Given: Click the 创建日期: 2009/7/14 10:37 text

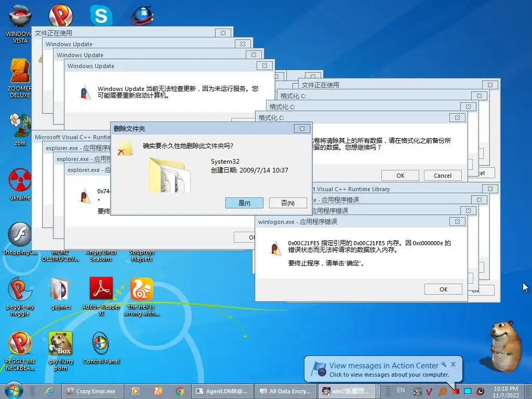Looking at the screenshot, I should point(249,170).
